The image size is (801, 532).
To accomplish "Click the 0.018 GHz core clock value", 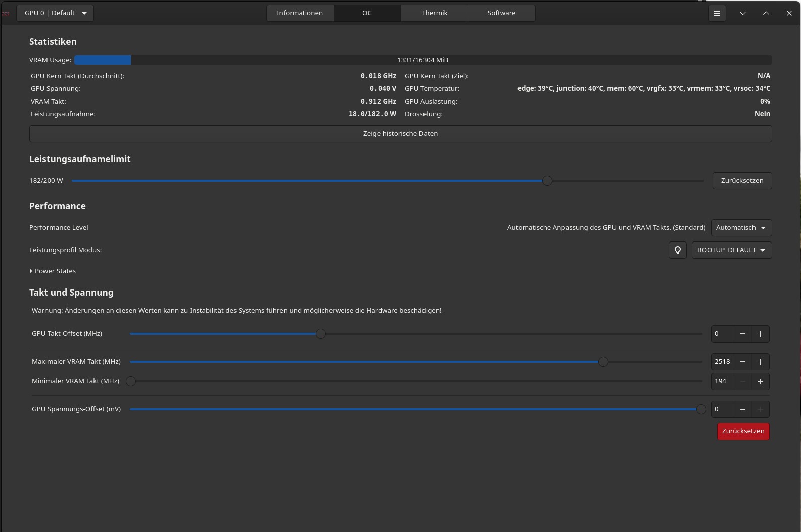I will 379,76.
